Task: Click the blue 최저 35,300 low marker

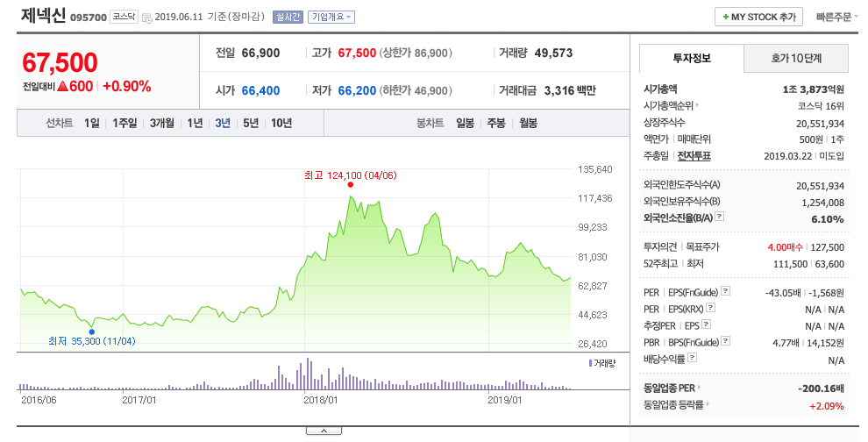Action: [92, 331]
